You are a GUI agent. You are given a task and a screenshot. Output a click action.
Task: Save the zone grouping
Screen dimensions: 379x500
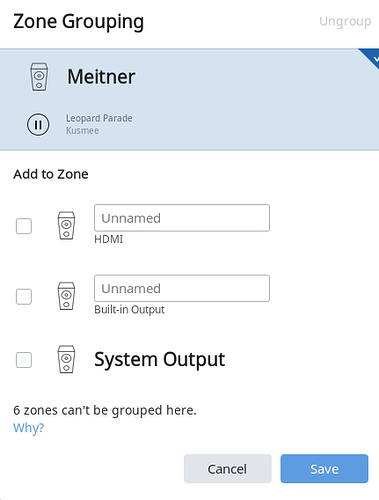324,469
